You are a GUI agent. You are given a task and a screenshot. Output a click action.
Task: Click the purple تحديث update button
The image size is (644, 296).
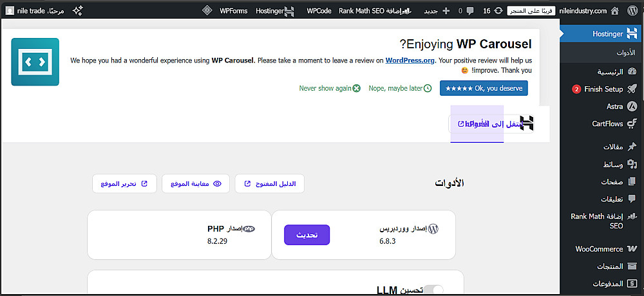point(307,235)
